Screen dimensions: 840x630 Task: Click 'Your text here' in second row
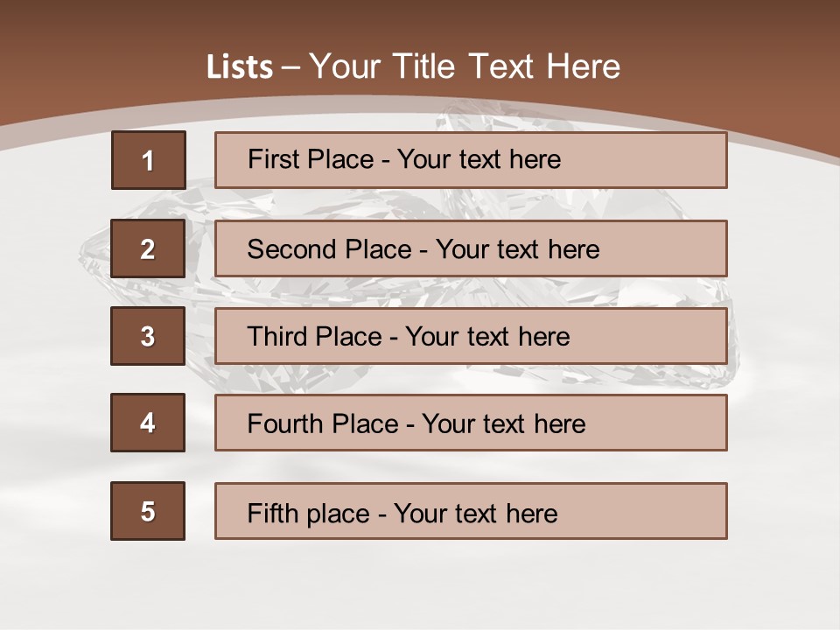click(x=517, y=249)
